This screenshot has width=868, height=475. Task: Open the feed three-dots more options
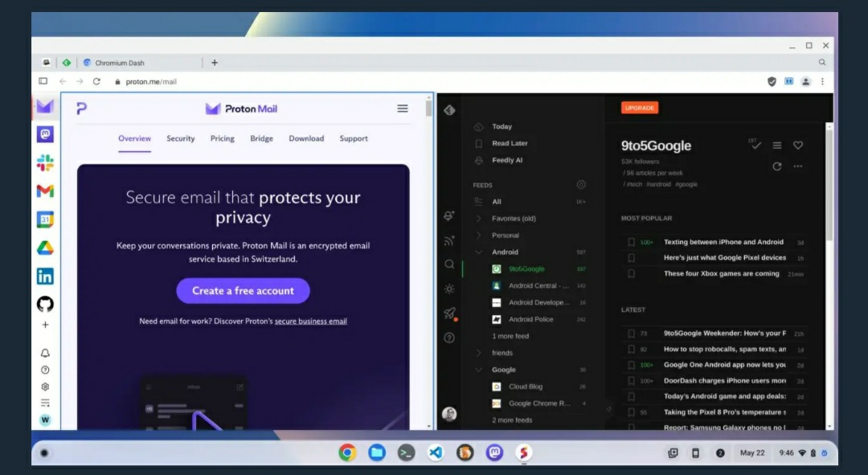[798, 166]
